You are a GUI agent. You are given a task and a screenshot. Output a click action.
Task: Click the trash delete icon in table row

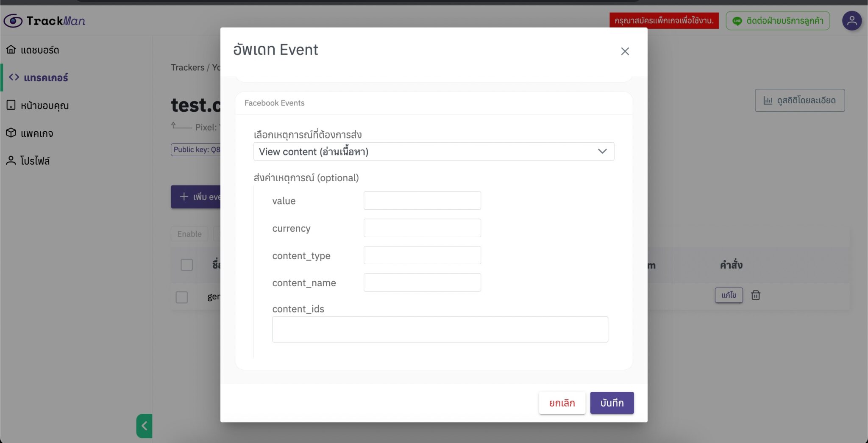[x=755, y=295]
